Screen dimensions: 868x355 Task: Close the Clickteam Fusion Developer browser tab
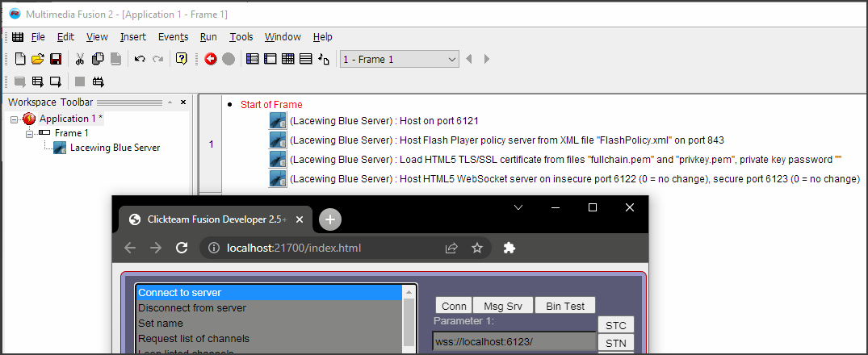point(300,219)
